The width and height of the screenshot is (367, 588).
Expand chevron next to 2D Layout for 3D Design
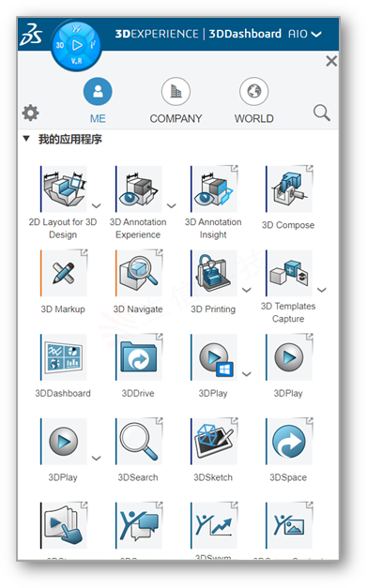coord(97,205)
